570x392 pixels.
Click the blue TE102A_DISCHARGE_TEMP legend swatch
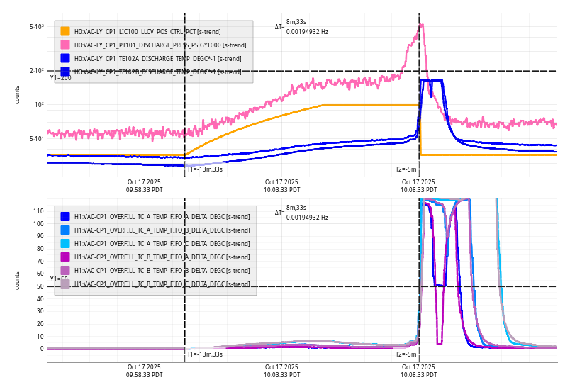click(x=65, y=58)
